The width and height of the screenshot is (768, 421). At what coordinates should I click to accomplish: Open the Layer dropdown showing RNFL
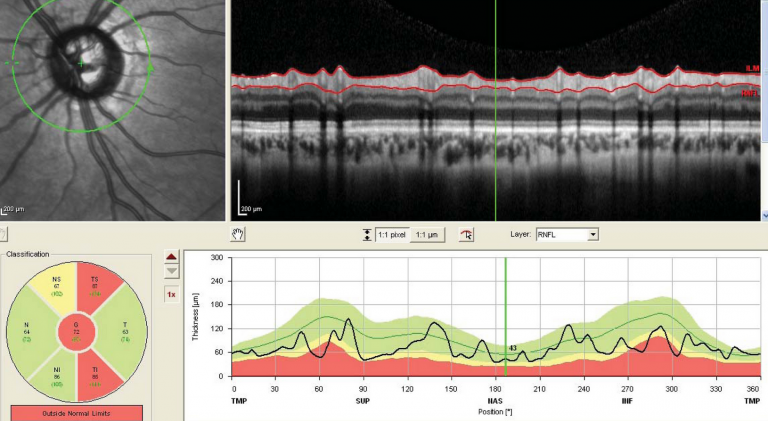coord(566,234)
